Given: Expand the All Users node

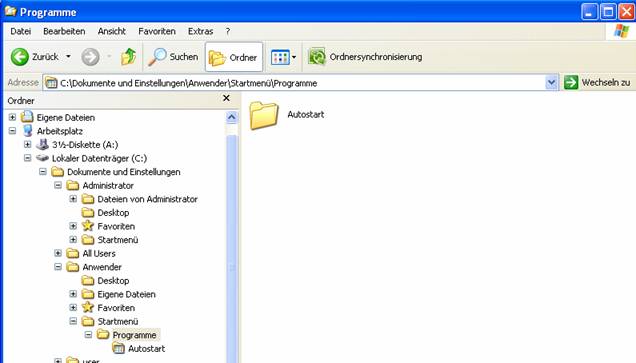Looking at the screenshot, I should coord(58,253).
